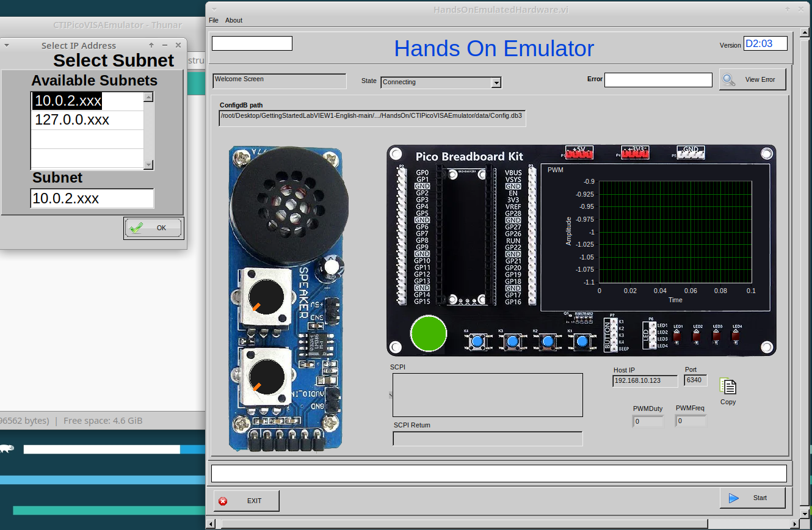Toggle the blue K1 push button
This screenshot has width=812, height=530.
click(582, 341)
